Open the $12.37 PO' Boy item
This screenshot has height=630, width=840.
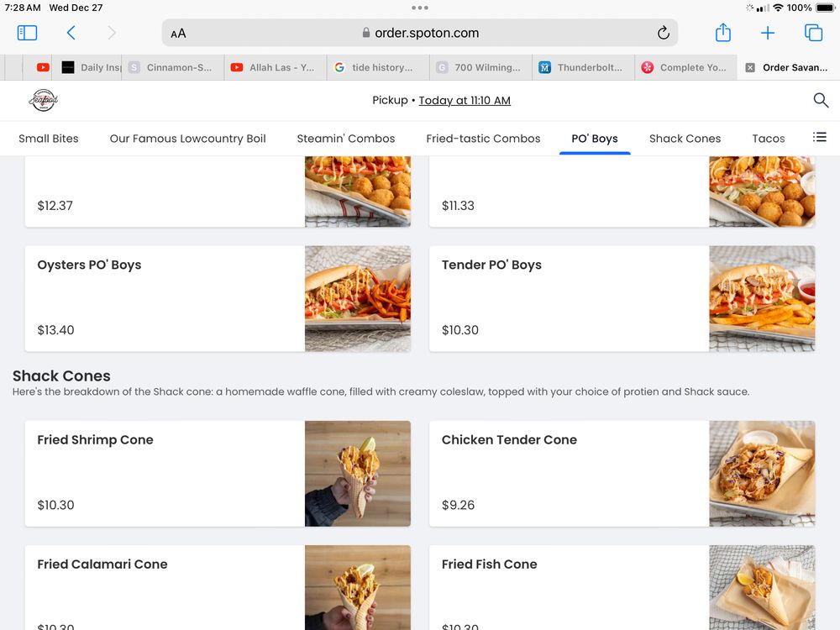(x=218, y=192)
